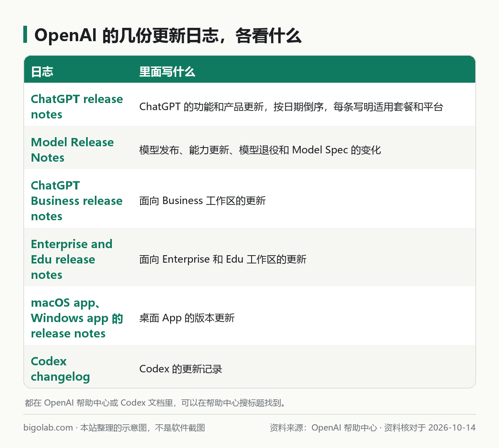Click the text '桌面 App 的版本更新'

tap(187, 318)
